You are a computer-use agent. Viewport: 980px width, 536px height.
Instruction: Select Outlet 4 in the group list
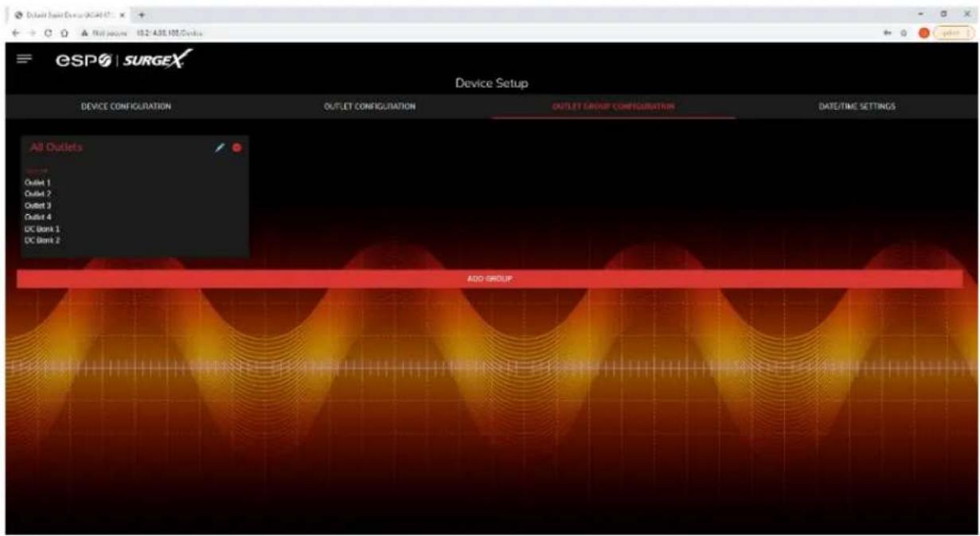(x=38, y=216)
